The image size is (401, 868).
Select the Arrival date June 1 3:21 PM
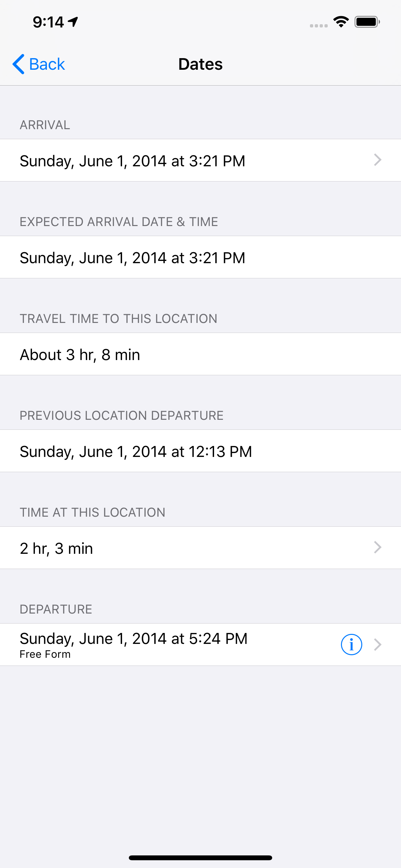(x=132, y=161)
